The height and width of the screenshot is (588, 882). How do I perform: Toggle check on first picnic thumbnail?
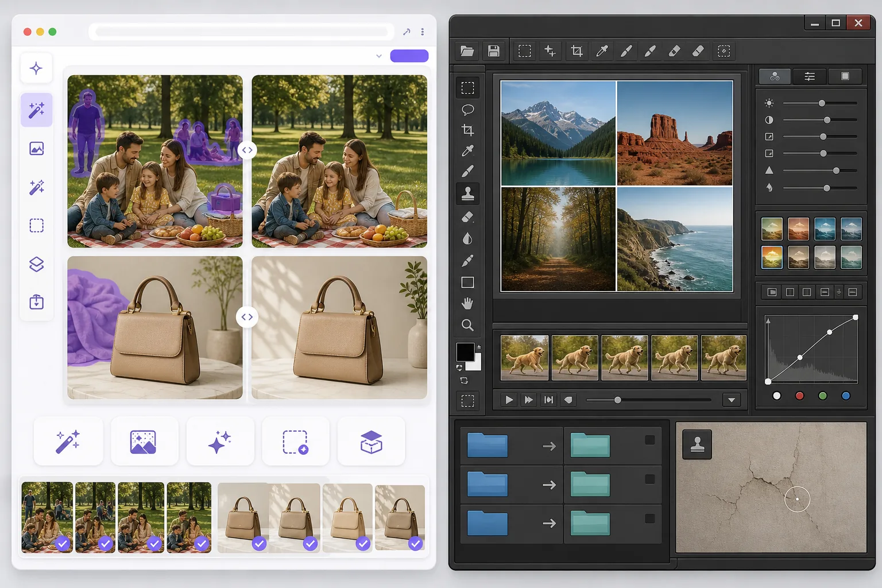(x=63, y=543)
